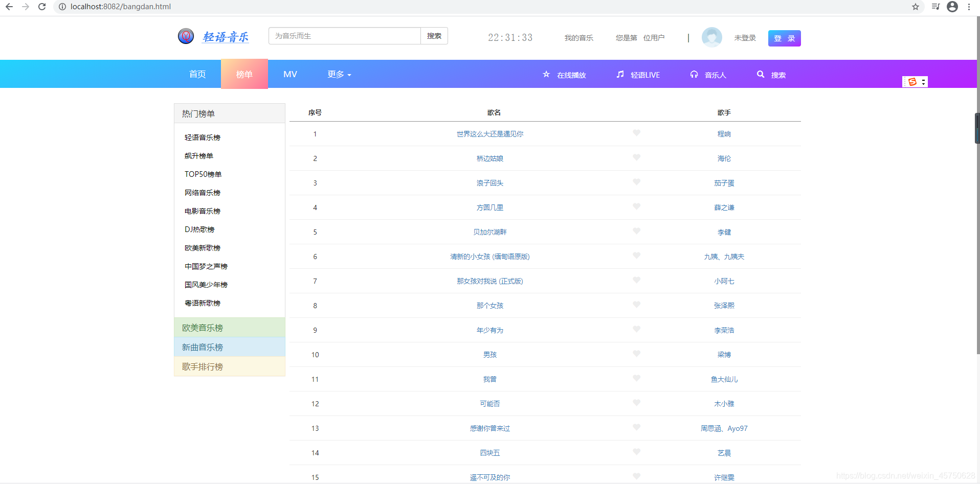The width and height of the screenshot is (980, 485).
Task: Go back with browser back arrow
Action: [x=9, y=7]
